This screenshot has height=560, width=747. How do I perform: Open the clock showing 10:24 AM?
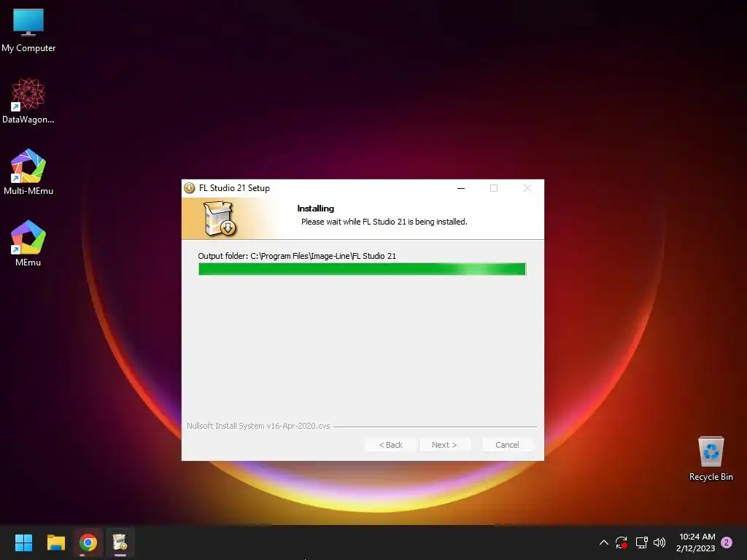tap(695, 542)
